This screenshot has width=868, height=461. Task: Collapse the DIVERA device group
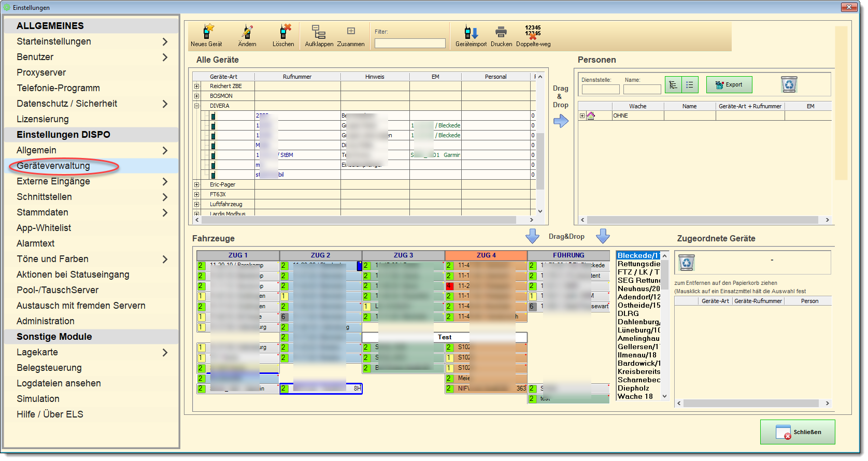pyautogui.click(x=197, y=106)
